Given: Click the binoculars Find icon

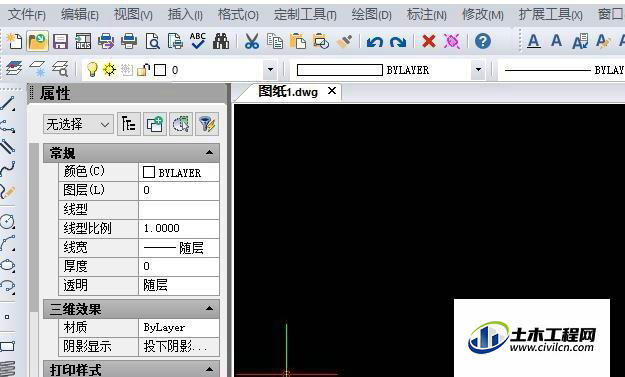Looking at the screenshot, I should 221,41.
